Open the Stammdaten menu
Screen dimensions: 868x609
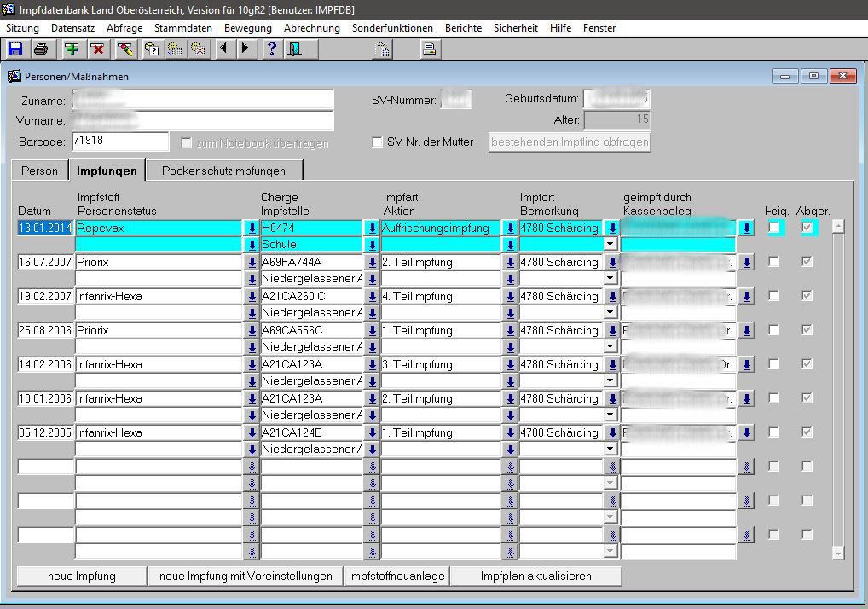[x=183, y=28]
